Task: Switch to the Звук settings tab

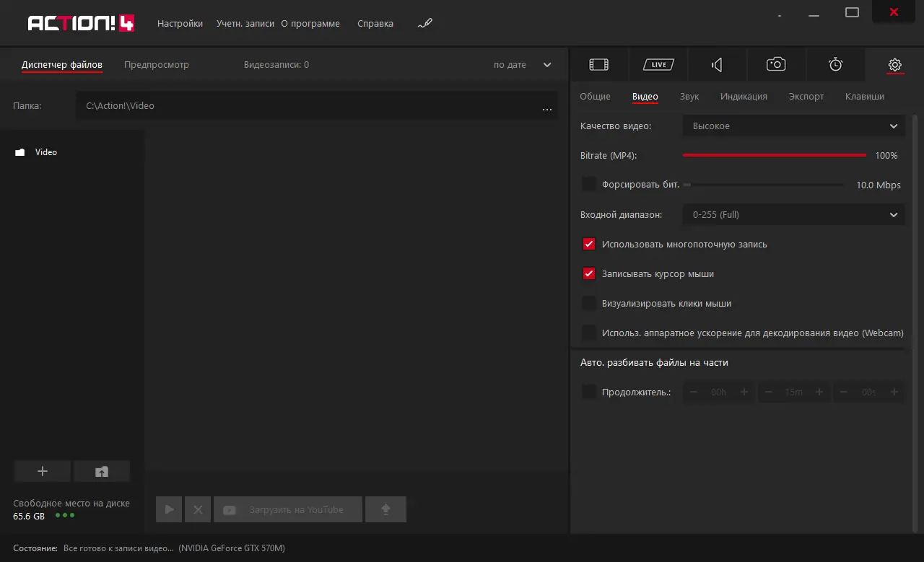Action: click(689, 97)
